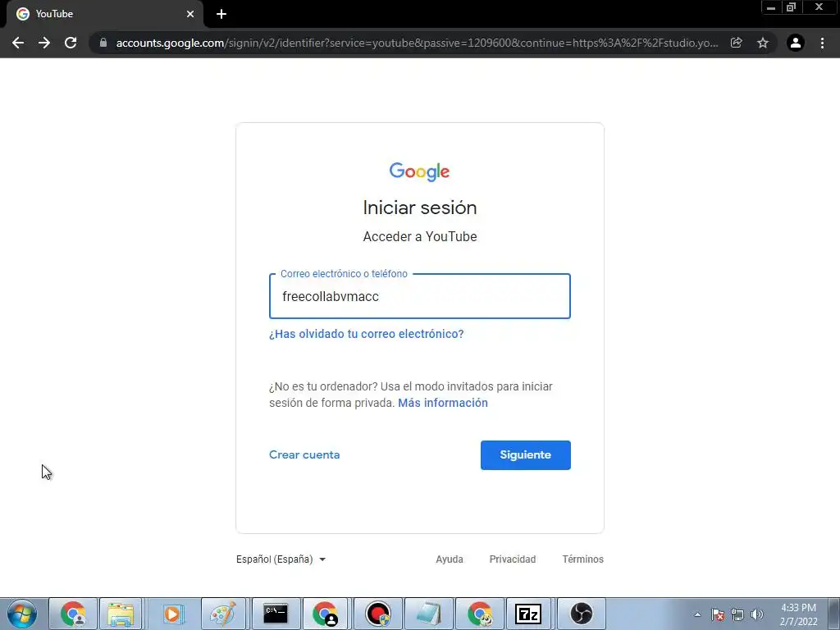This screenshot has height=630, width=840.
Task: Open the Action Center flag icon
Action: point(718,614)
